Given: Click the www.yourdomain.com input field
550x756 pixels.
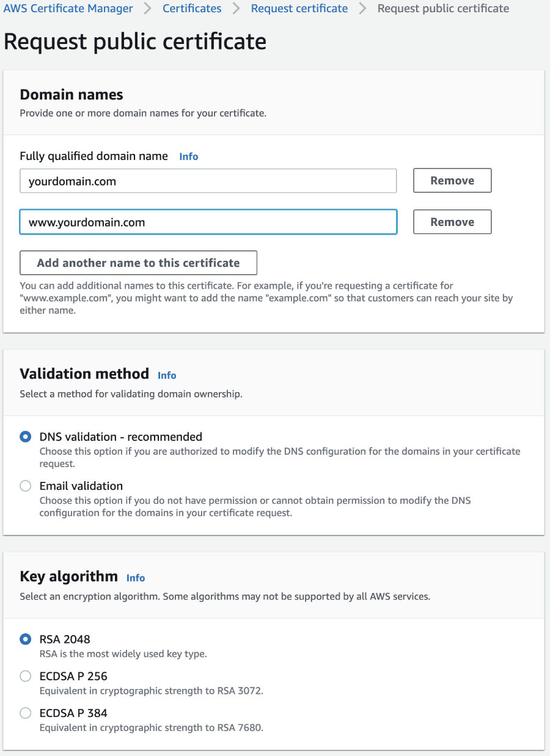Looking at the screenshot, I should pyautogui.click(x=208, y=222).
